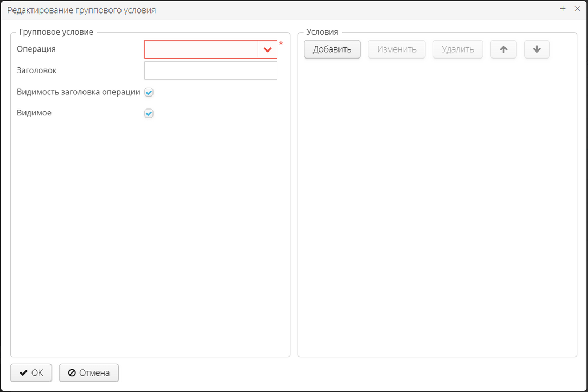
Task: Click the Удалить button
Action: click(x=458, y=49)
